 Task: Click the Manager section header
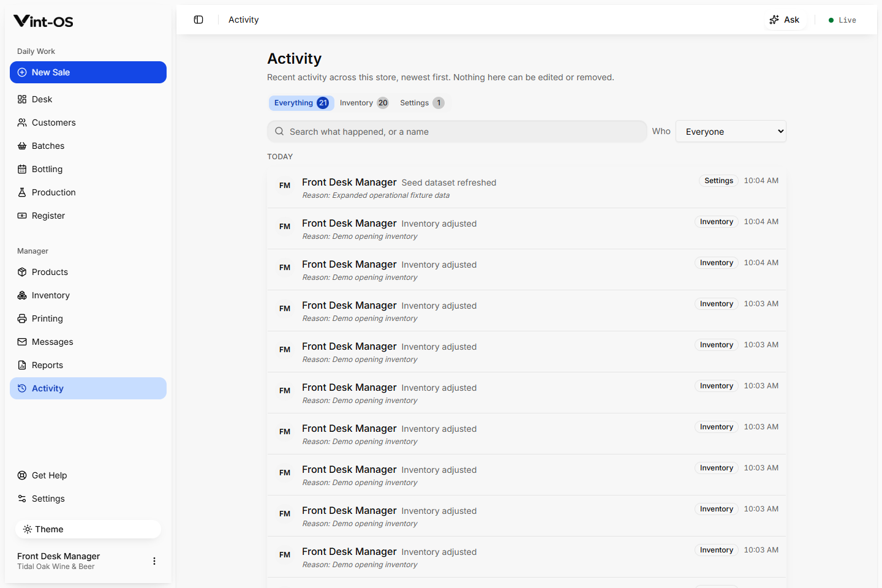pyautogui.click(x=32, y=251)
